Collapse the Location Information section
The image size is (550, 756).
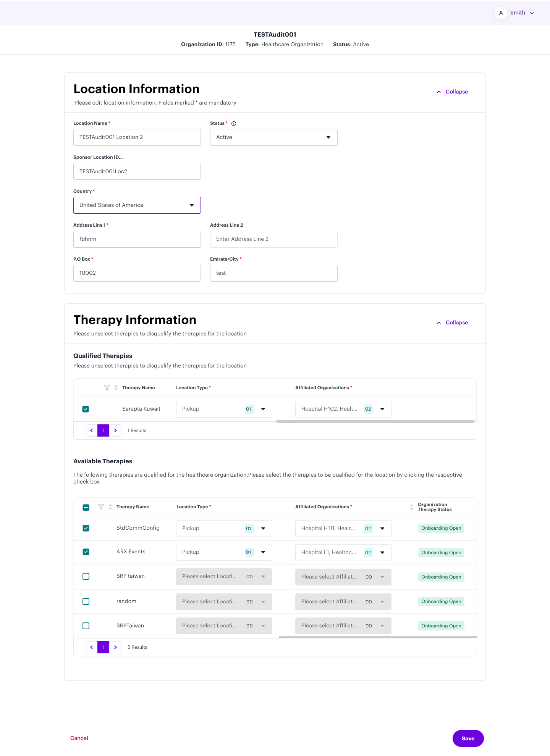click(453, 92)
